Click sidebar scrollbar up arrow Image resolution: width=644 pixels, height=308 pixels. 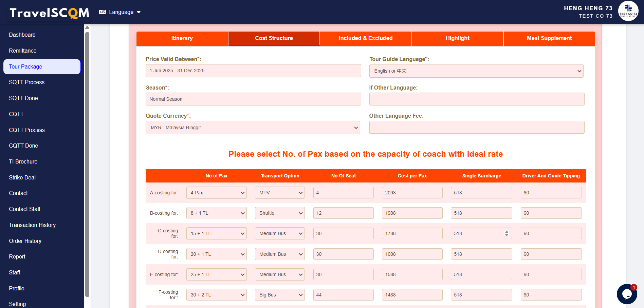(x=87, y=28)
